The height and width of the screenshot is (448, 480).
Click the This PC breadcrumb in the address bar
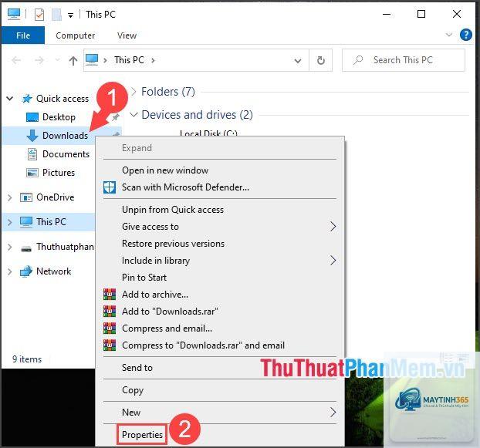129,60
